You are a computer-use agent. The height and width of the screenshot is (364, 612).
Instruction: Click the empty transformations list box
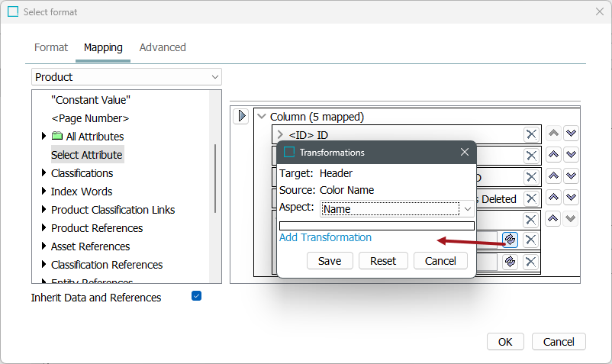point(377,226)
